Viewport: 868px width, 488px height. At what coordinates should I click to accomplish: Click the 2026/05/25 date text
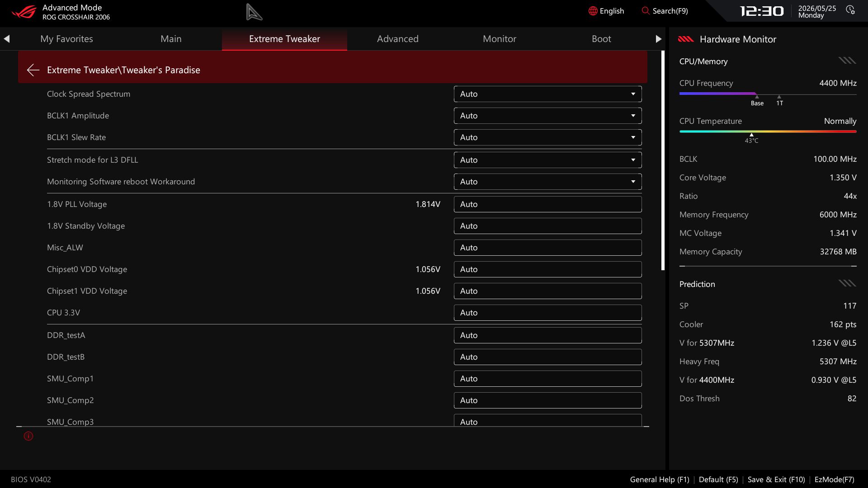(817, 8)
